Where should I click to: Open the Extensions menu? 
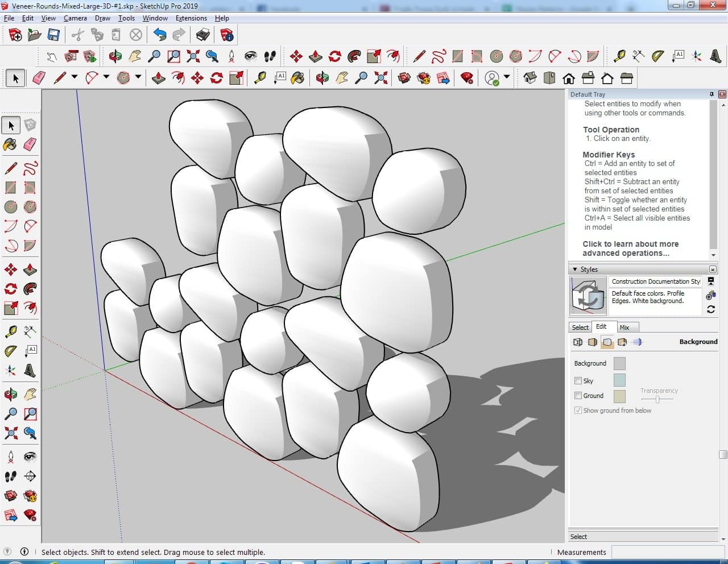(x=191, y=18)
